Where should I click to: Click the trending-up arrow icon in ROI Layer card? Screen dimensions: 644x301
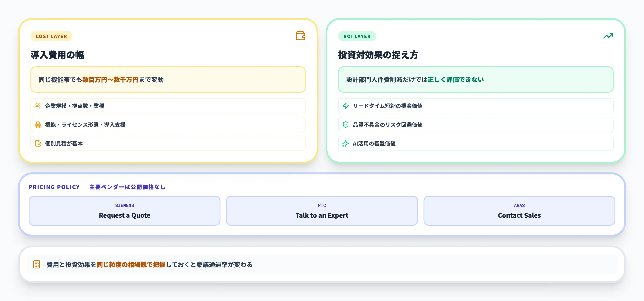tap(608, 36)
